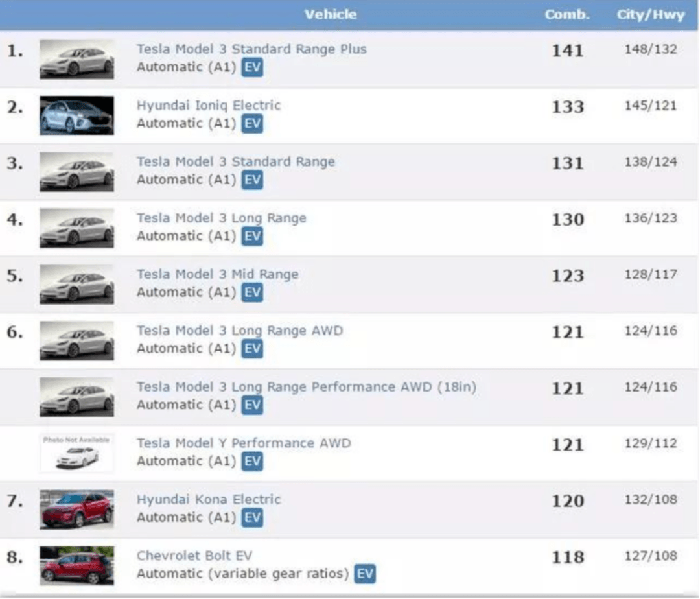Click the rank 6 Model 3 Long Range AWD photo
Viewport: 700px width, 599px height.
click(x=76, y=340)
